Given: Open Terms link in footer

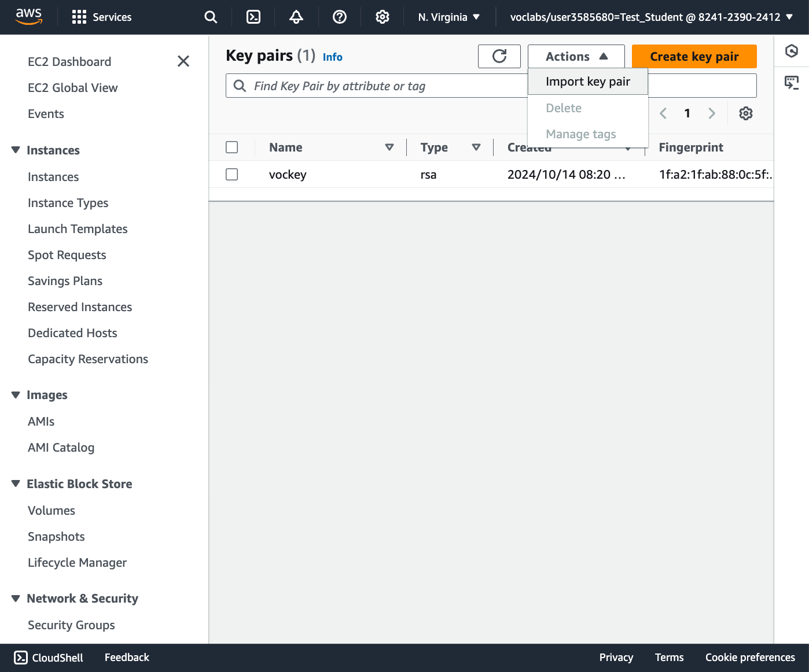Looking at the screenshot, I should (x=669, y=658).
